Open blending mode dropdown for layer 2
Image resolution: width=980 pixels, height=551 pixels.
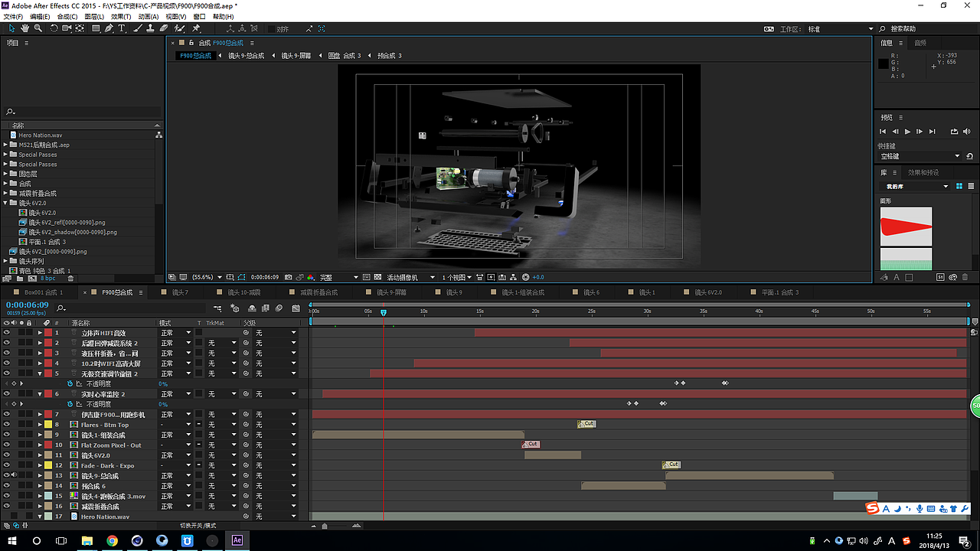175,343
